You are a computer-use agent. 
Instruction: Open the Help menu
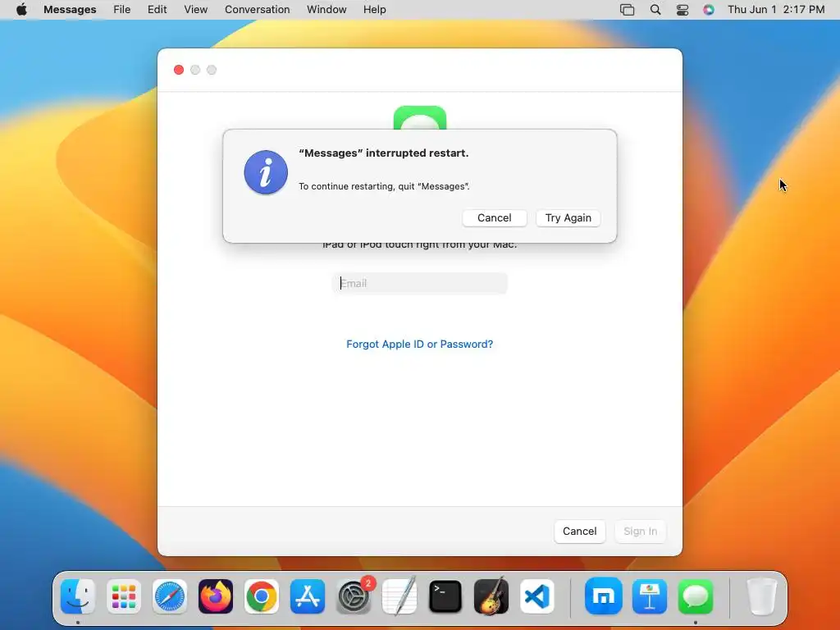coord(374,10)
